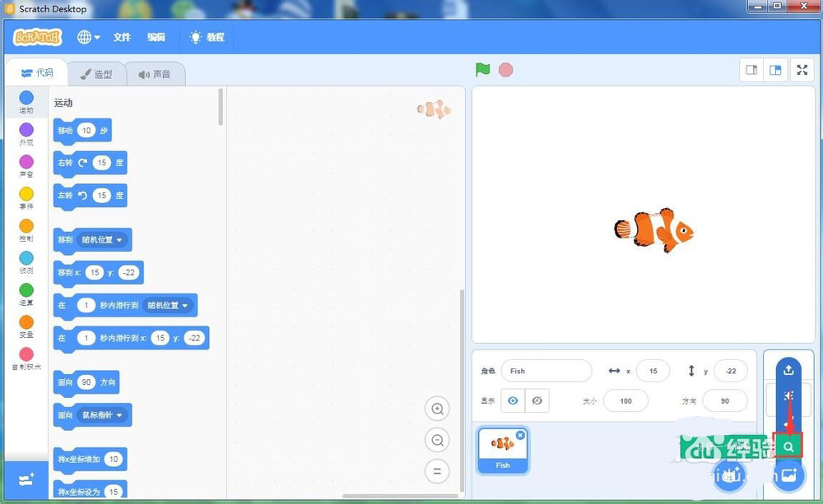Select the Fish sprite thumbnail
This screenshot has height=504, width=823.
click(x=502, y=449)
